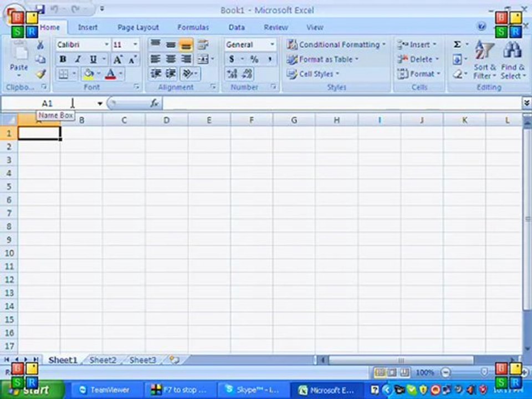Click the Fill down icon

457,60
